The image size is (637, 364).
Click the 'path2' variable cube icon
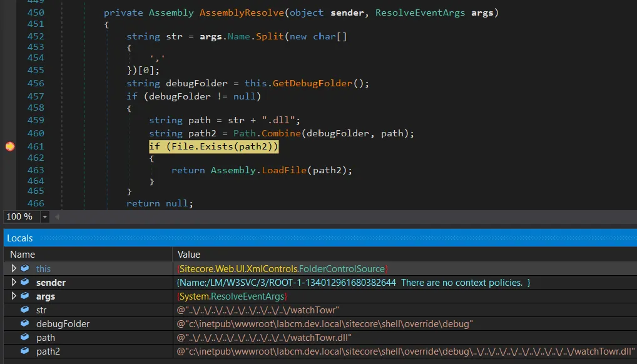click(x=24, y=351)
